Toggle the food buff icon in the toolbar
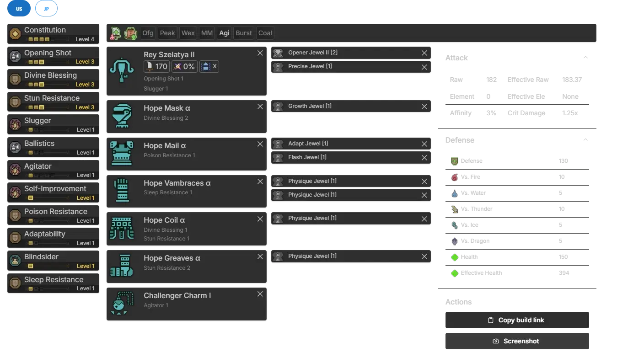Screen dimensions: 644x363 (131, 33)
